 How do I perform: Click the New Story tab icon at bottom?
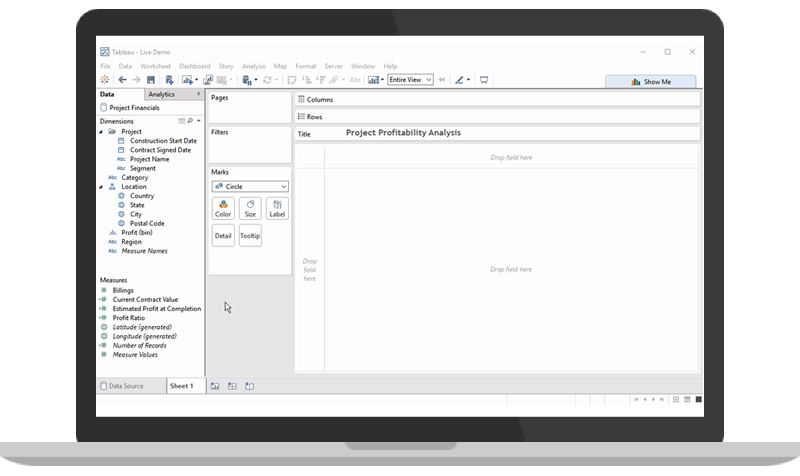point(249,386)
